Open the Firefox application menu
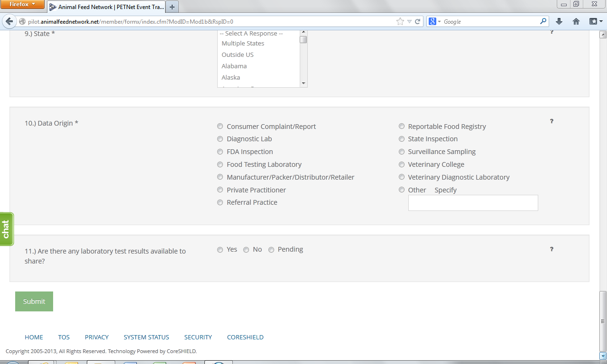607x364 pixels. click(x=22, y=4)
